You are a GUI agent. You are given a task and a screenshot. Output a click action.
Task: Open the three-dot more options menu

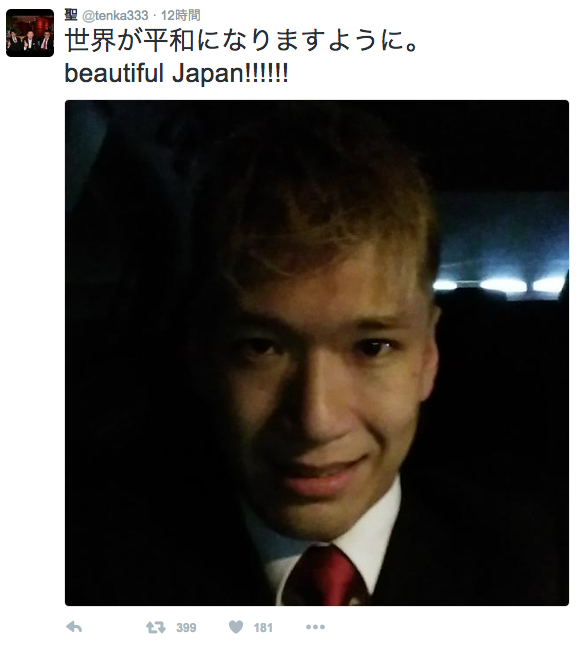pos(315,627)
